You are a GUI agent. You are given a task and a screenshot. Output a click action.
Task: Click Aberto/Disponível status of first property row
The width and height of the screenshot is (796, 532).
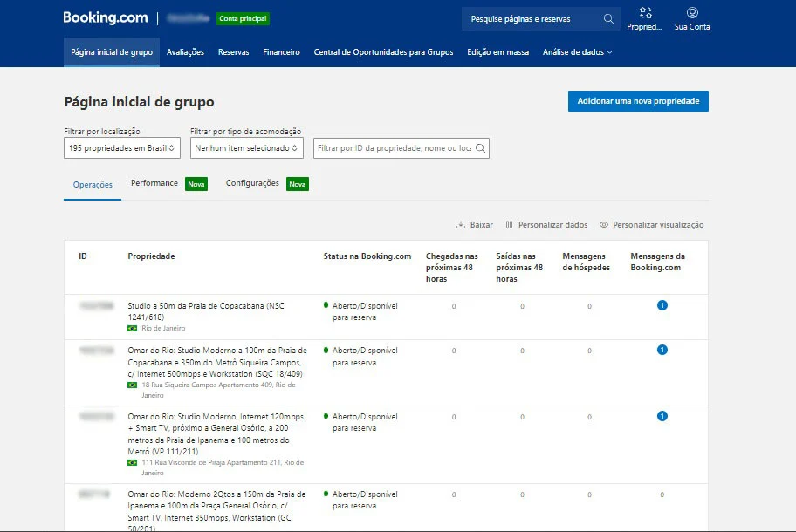tap(365, 311)
